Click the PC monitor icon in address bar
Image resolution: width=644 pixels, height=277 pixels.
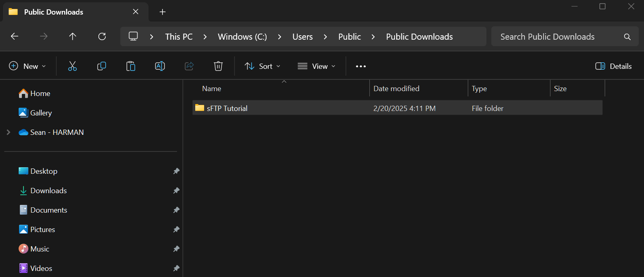(133, 36)
